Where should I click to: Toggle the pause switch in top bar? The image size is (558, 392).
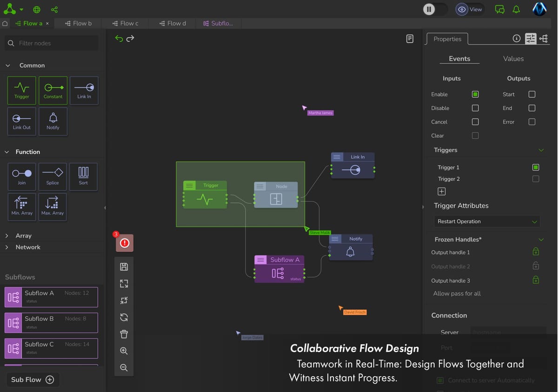(x=435, y=9)
